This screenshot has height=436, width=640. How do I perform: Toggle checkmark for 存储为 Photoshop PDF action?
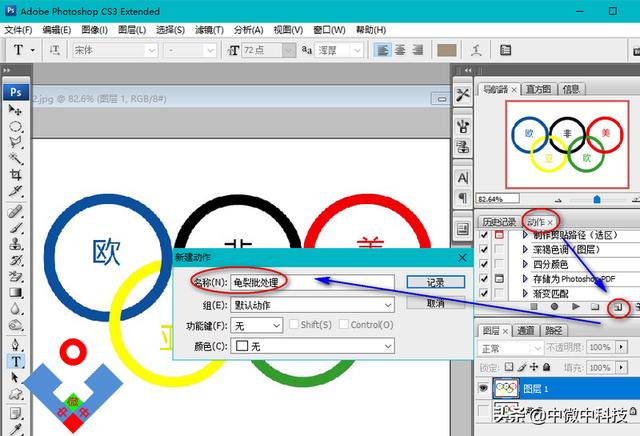coord(484,278)
